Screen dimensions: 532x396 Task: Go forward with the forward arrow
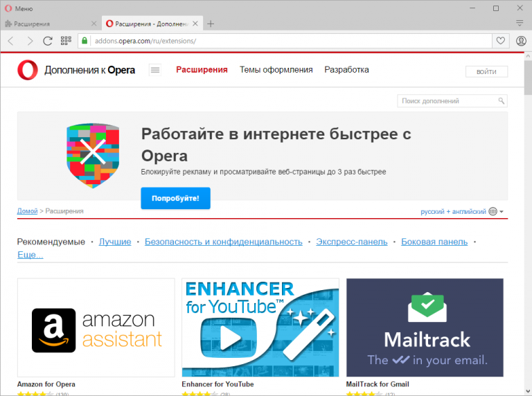[30, 41]
